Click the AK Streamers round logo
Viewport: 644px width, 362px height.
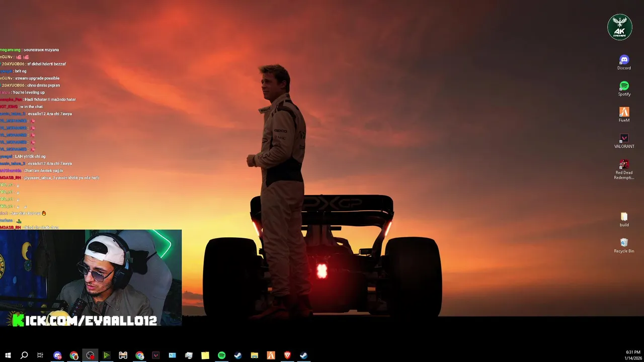(620, 27)
